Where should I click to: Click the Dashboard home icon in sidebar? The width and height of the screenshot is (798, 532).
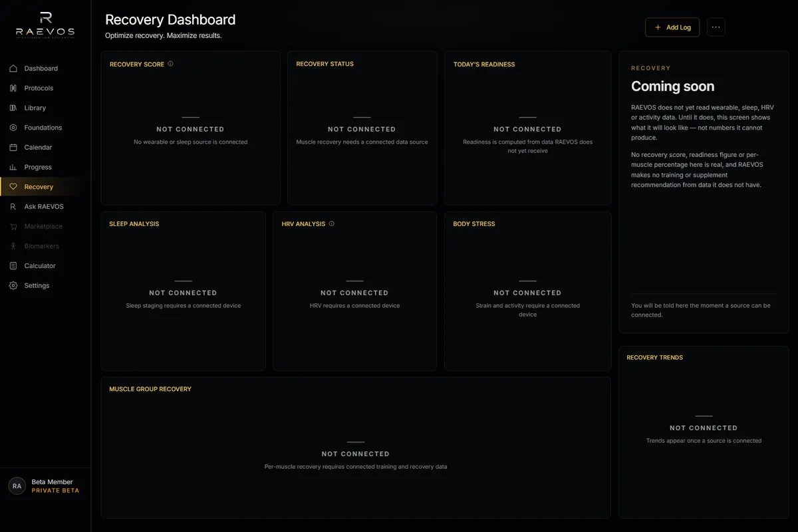pyautogui.click(x=13, y=68)
